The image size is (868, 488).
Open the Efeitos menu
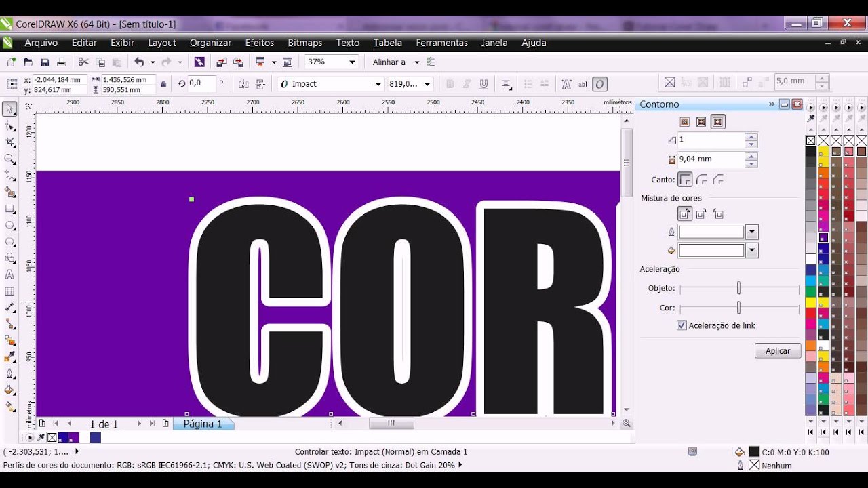(x=260, y=43)
